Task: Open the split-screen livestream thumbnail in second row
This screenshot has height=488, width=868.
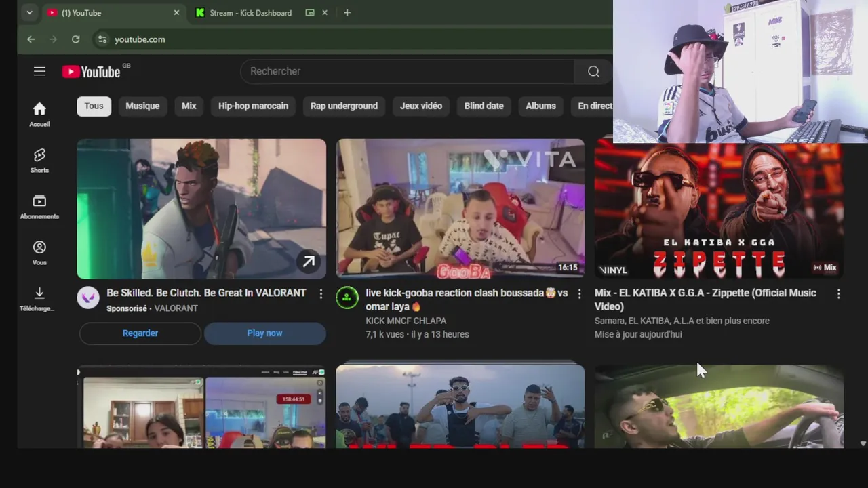Action: click(x=201, y=407)
